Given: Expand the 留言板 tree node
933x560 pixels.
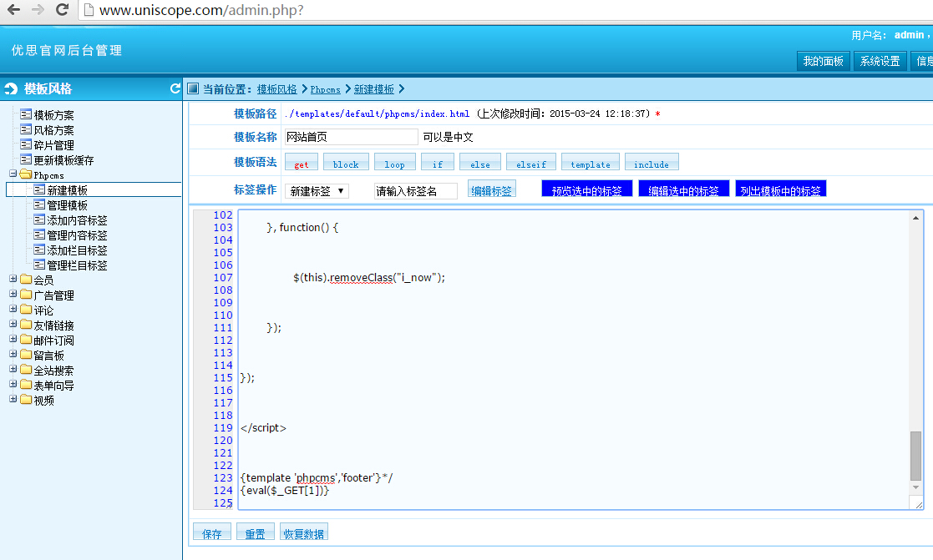Looking at the screenshot, I should [x=13, y=354].
